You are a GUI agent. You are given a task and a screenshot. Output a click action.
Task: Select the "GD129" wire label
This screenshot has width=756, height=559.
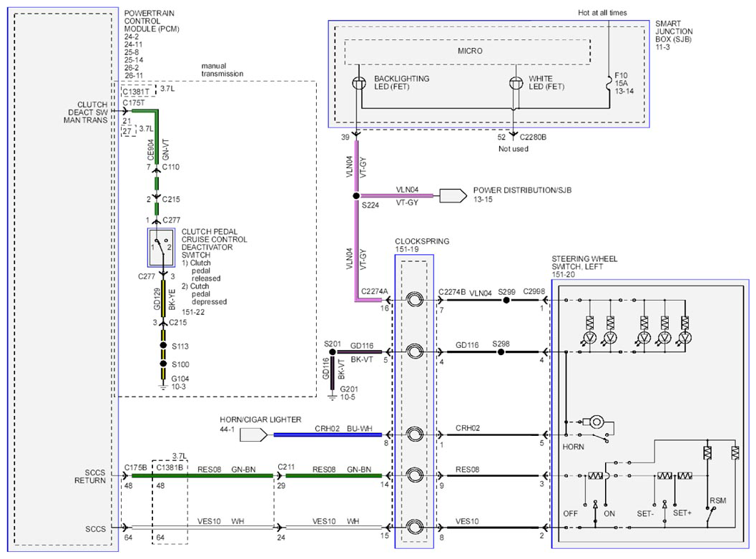157,299
